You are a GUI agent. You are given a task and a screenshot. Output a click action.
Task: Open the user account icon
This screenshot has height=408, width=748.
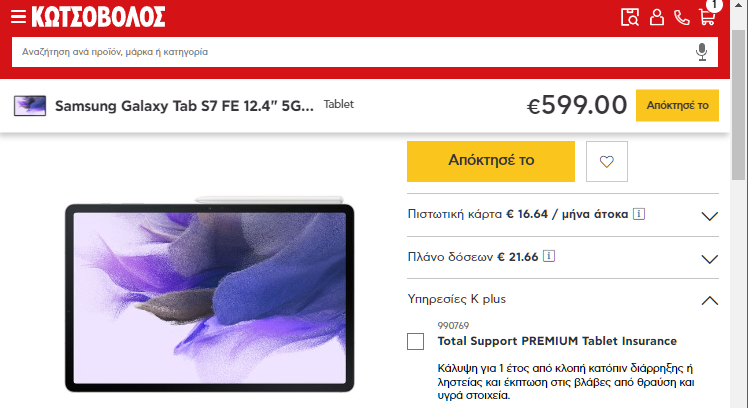click(x=656, y=17)
